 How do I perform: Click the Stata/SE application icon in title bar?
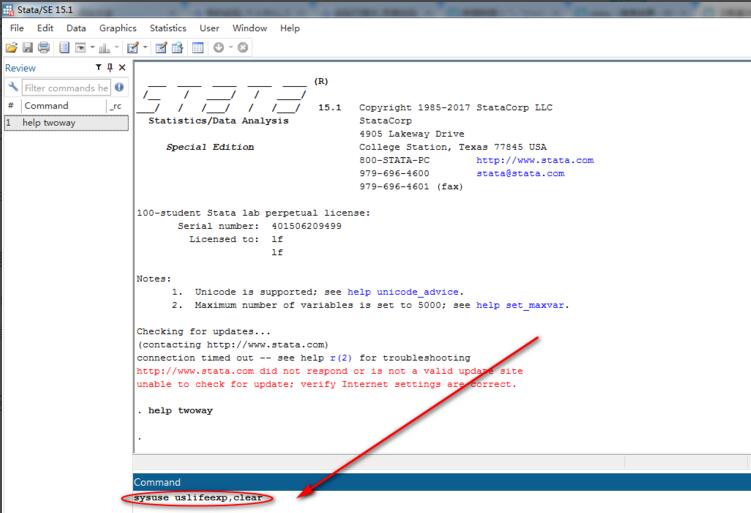click(8, 9)
